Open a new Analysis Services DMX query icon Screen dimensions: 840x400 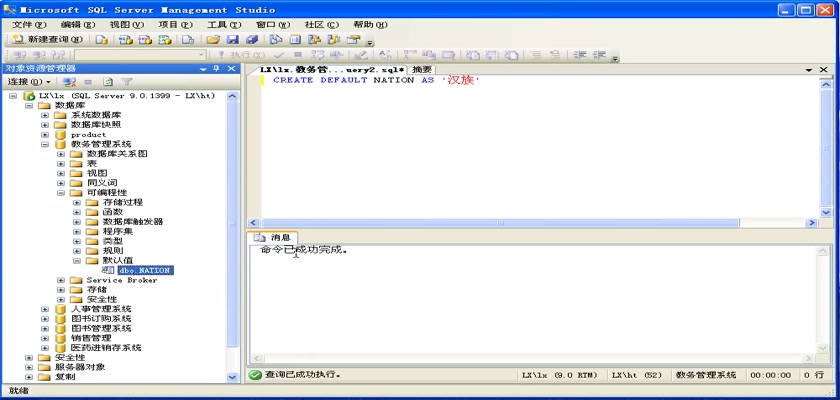pos(145,40)
